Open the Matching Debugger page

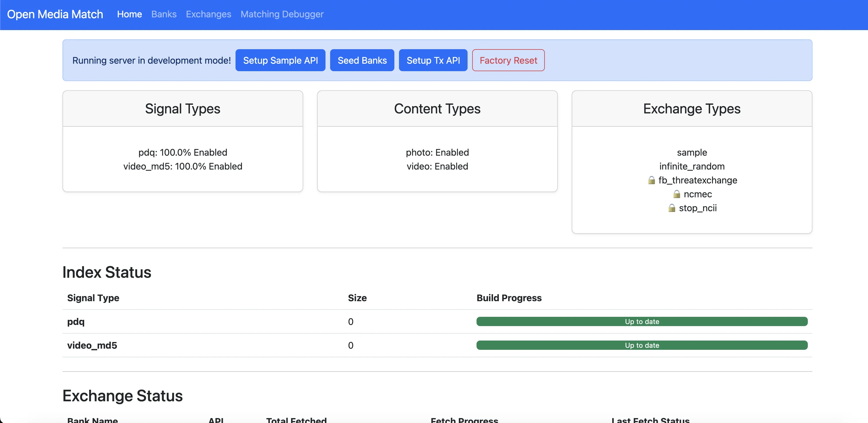click(x=282, y=14)
